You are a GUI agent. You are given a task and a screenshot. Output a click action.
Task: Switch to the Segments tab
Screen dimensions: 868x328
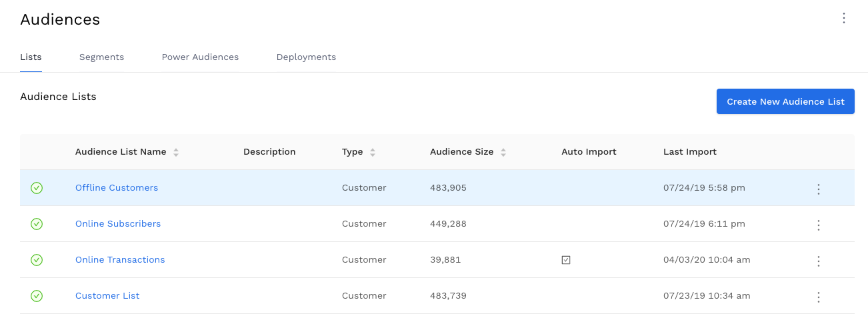pyautogui.click(x=101, y=57)
